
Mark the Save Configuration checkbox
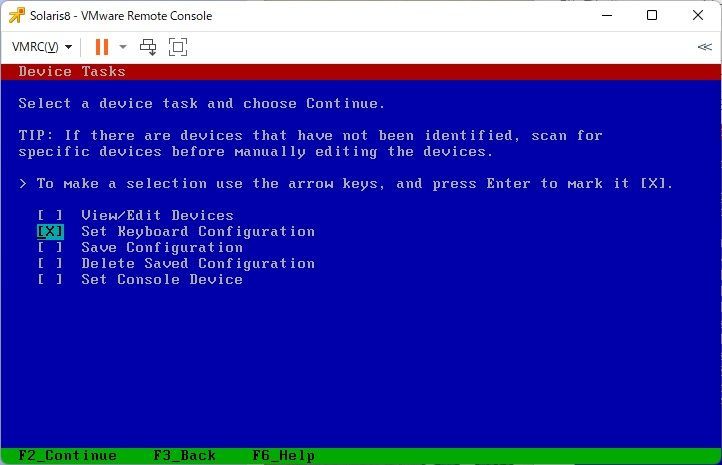(50, 247)
